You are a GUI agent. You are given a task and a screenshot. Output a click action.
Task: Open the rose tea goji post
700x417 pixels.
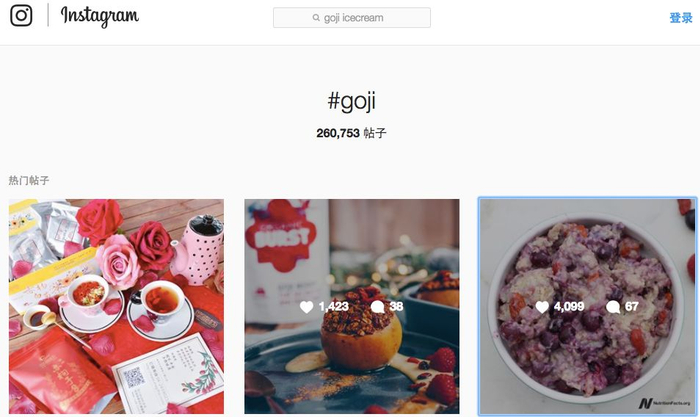pyautogui.click(x=117, y=306)
